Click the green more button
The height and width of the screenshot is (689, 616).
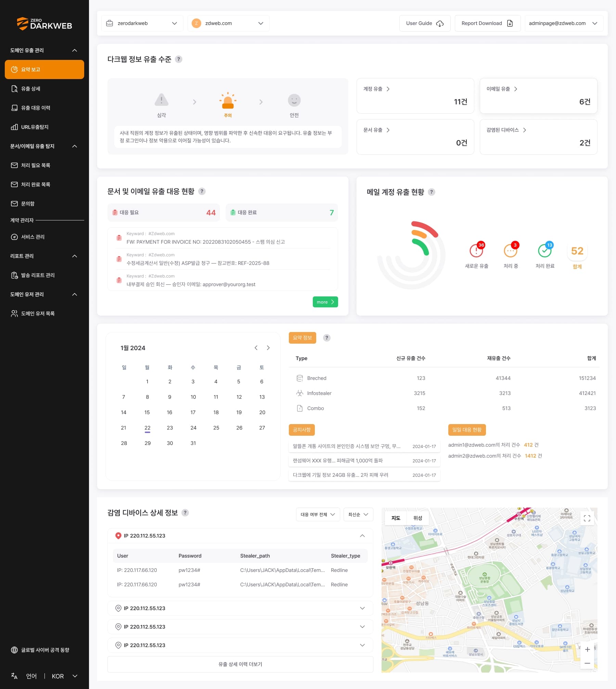coord(325,302)
